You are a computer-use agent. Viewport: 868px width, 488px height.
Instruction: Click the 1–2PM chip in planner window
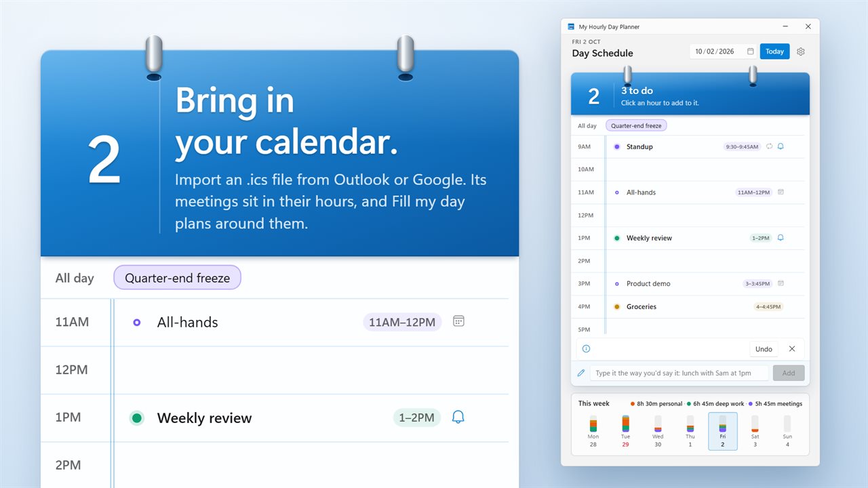point(761,238)
